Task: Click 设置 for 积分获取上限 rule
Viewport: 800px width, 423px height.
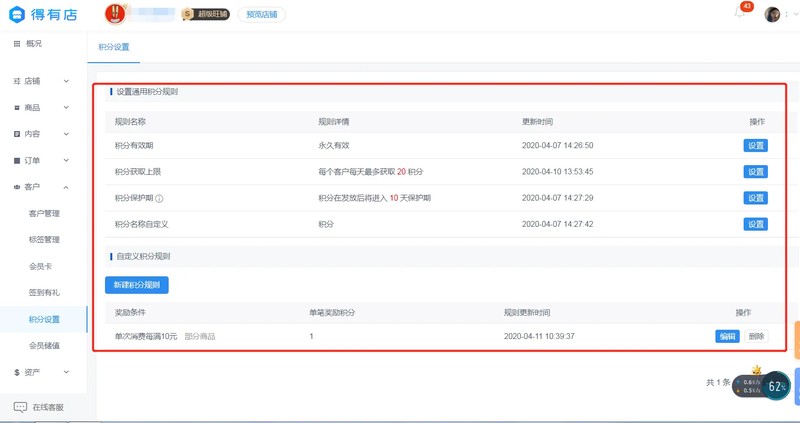Action: click(x=756, y=172)
